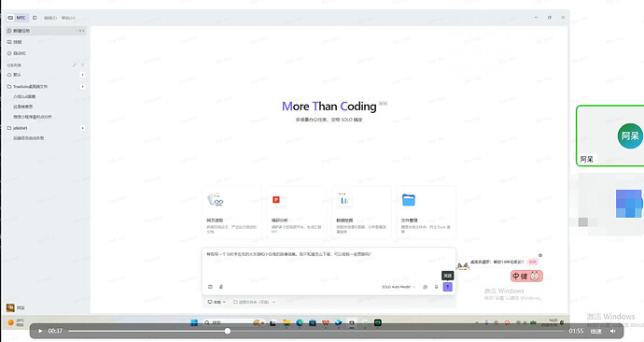Open the green app icon on taskbar
The image size is (644, 342).
tap(377, 322)
